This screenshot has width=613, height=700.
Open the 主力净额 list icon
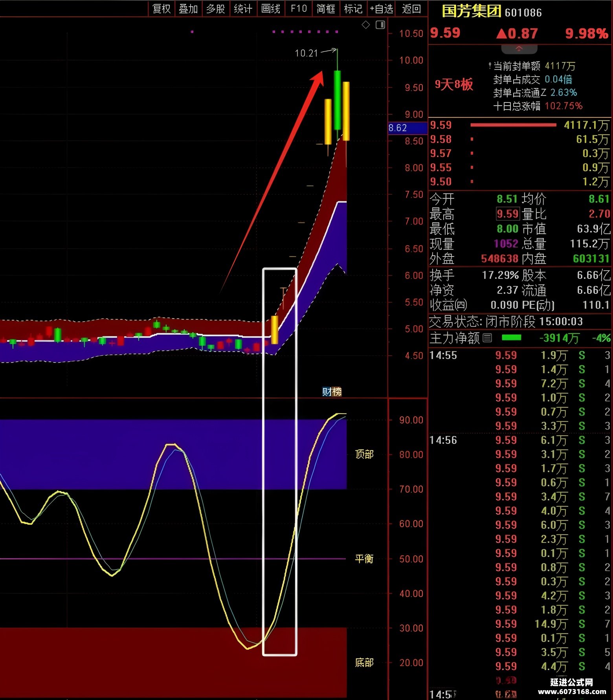487,338
